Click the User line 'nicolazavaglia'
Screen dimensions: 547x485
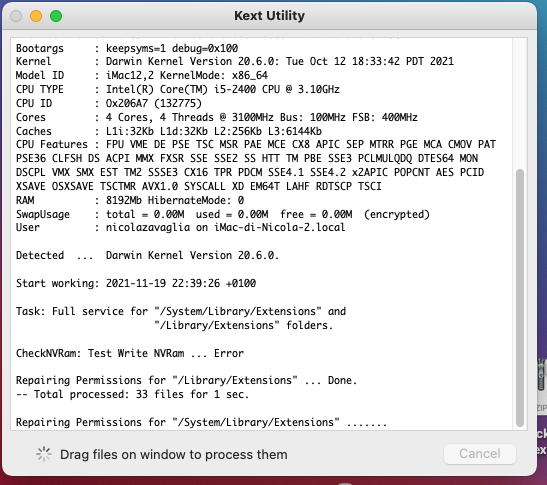(x=180, y=227)
